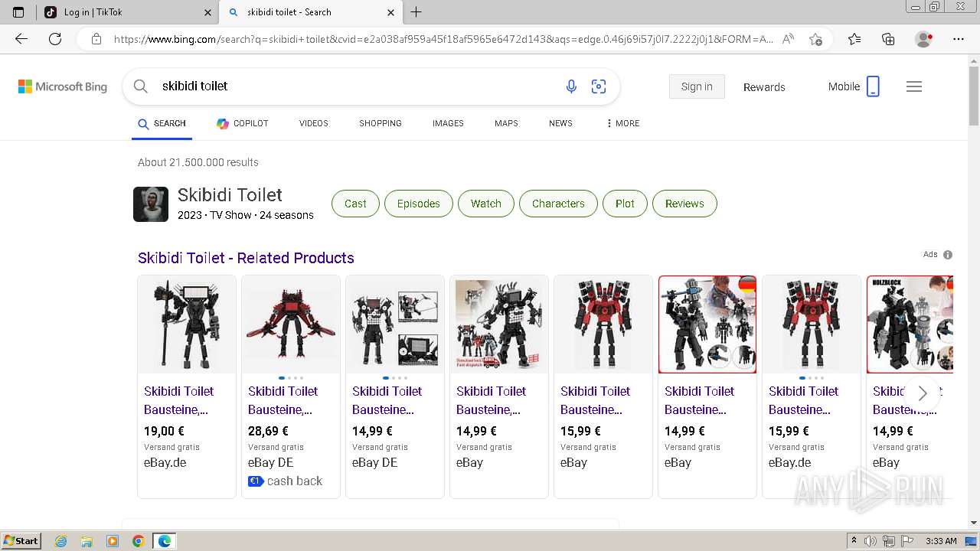
Task: Close the skibidi toilet Search tab
Action: (x=390, y=12)
